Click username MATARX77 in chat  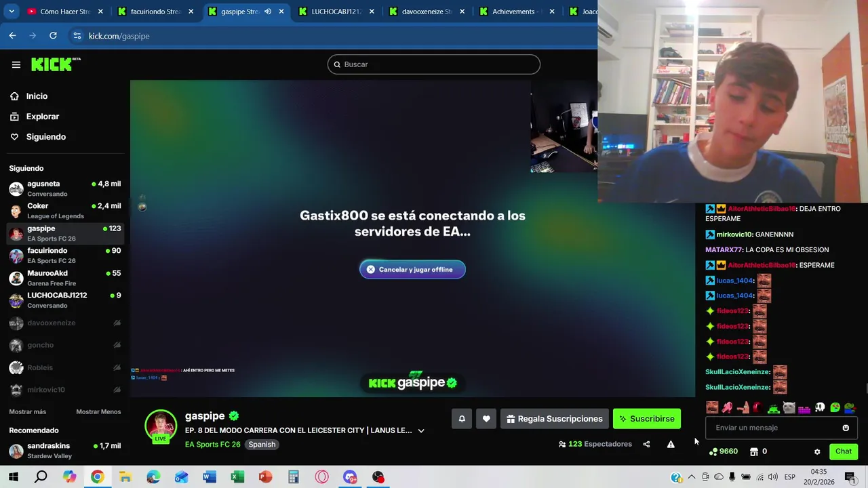point(724,250)
